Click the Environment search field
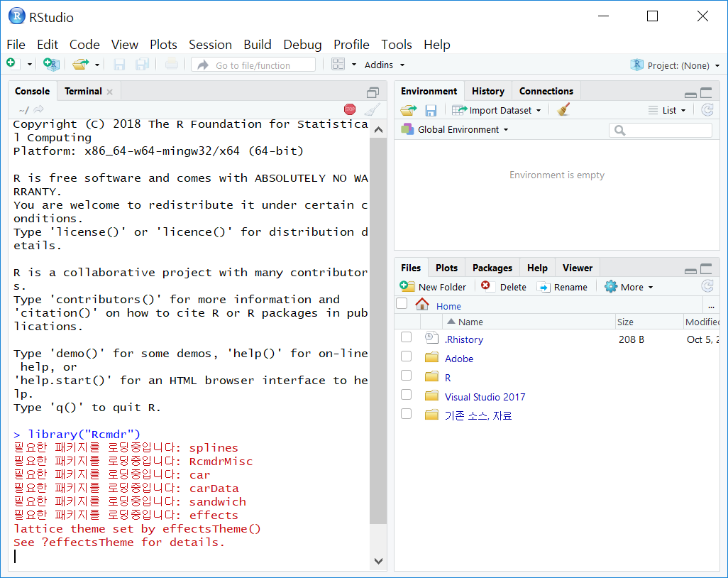This screenshot has width=728, height=578. coord(660,130)
